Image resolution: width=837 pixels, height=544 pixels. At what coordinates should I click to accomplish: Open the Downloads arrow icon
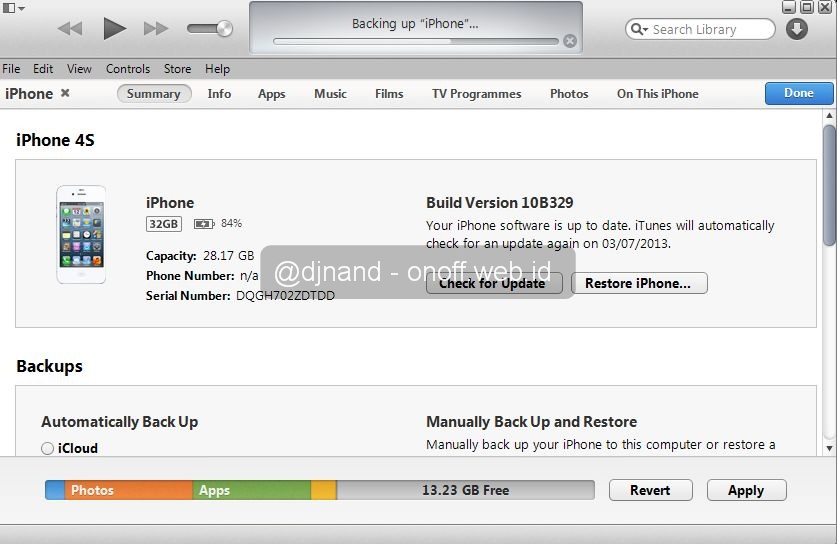(796, 29)
